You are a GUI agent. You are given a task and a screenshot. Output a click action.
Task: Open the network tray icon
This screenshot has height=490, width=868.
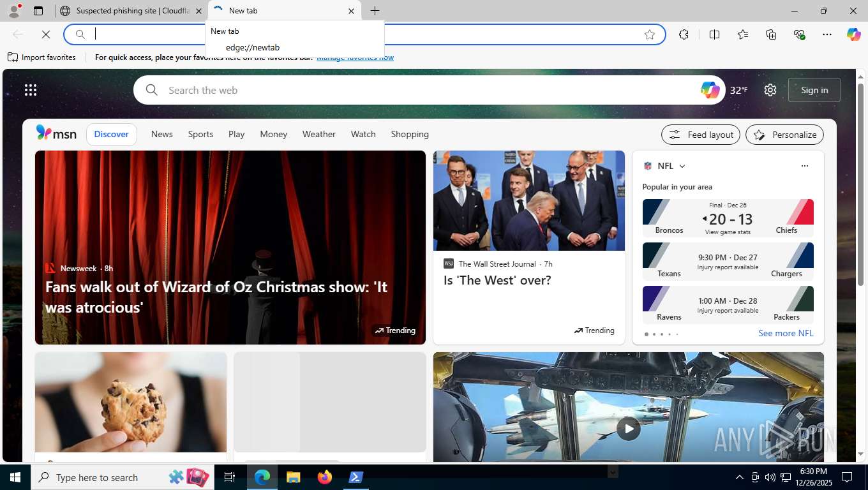coord(786,477)
